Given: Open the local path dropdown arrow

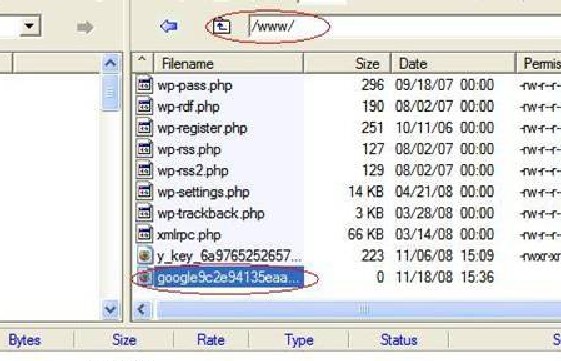Looking at the screenshot, I should tap(30, 26).
